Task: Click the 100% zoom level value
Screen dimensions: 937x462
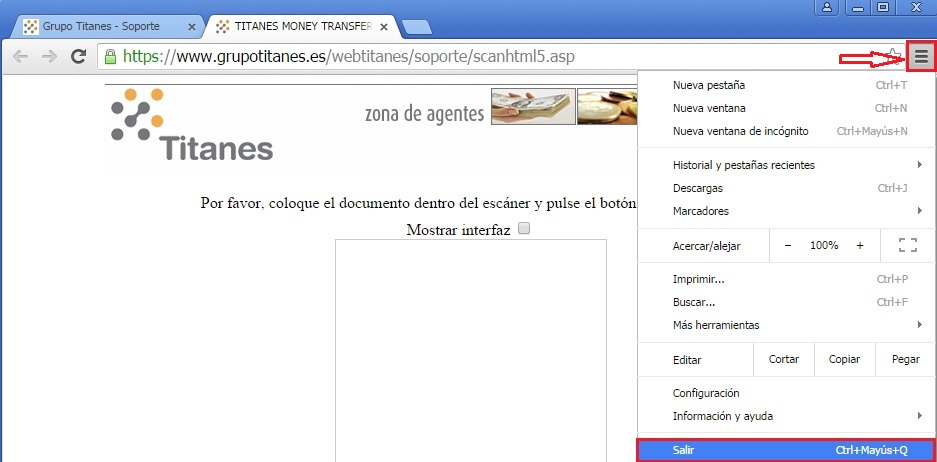Action: pyautogui.click(x=824, y=245)
